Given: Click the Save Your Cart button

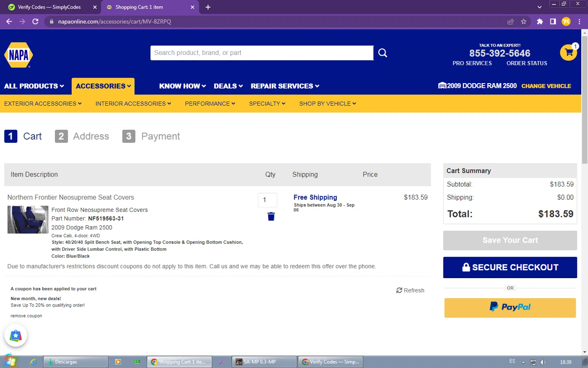Looking at the screenshot, I should (510, 240).
